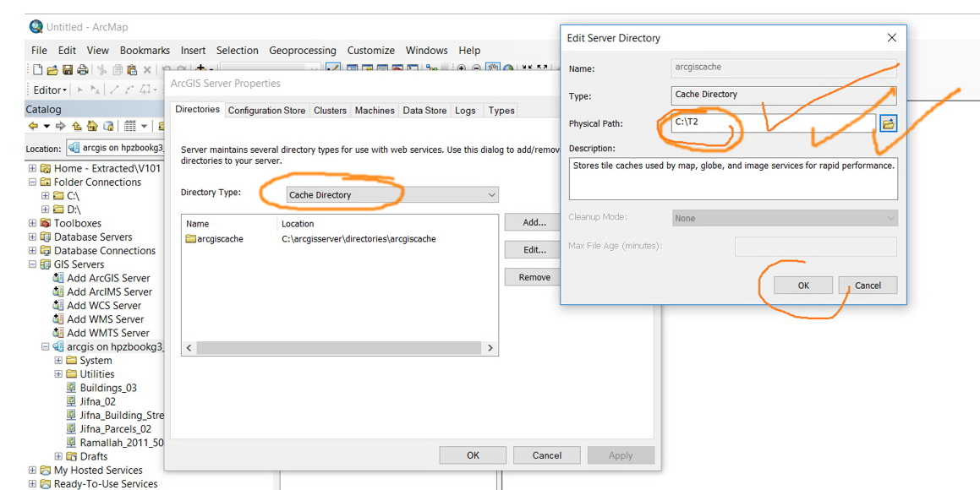Open the File menu
Screen dimensions: 980x490
(x=39, y=51)
